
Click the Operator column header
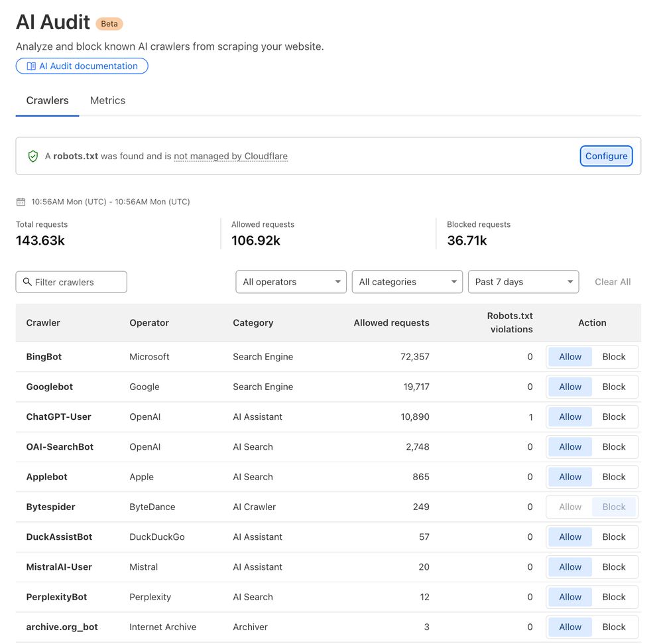[149, 323]
